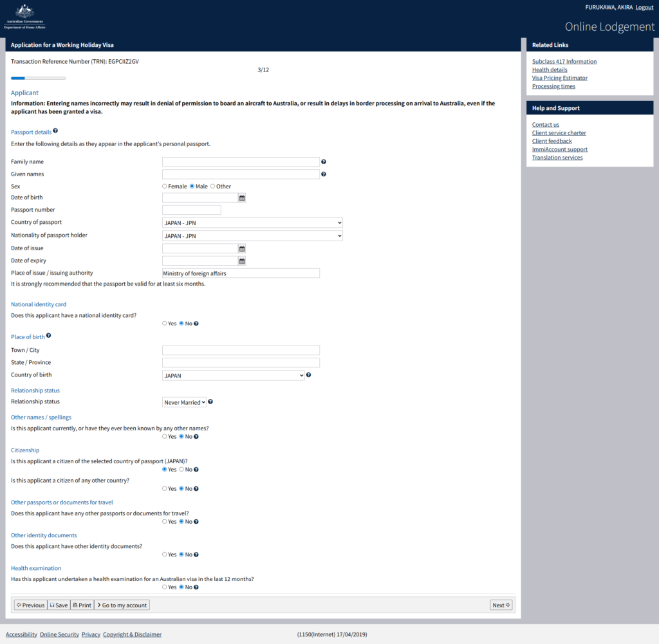659x644 pixels.
Task: Select Male for Sex
Action: [192, 186]
